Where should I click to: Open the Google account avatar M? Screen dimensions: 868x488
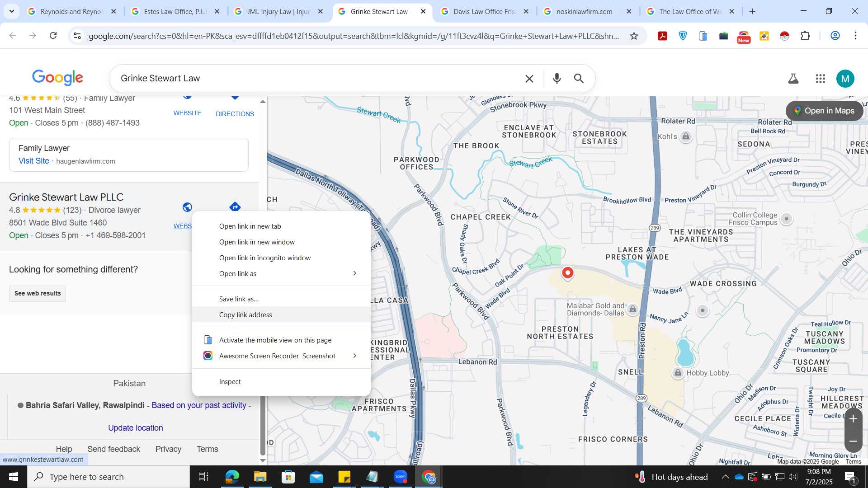click(x=845, y=79)
